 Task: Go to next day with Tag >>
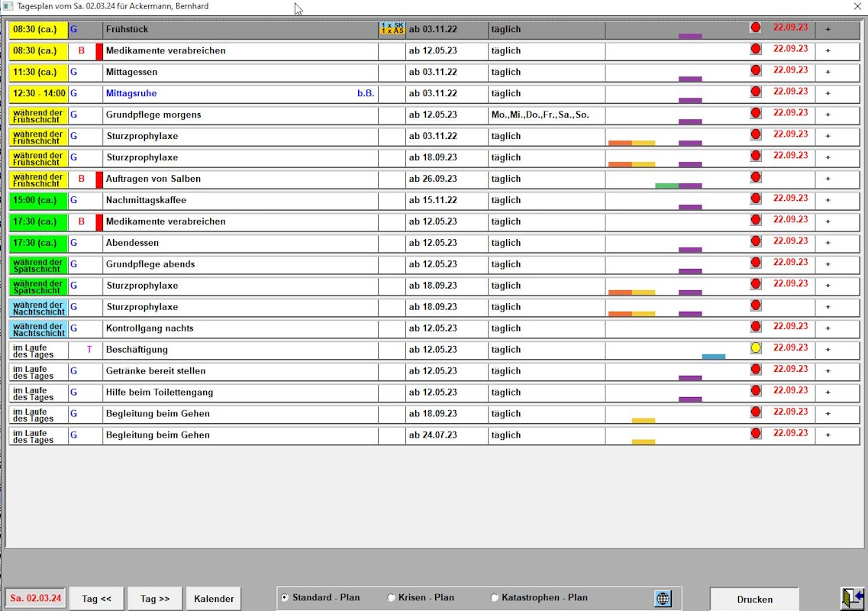click(x=155, y=599)
